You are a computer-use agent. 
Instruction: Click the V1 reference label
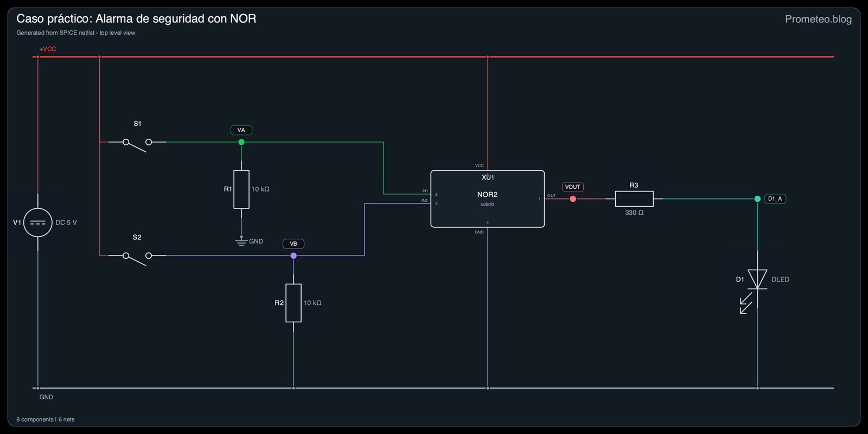click(17, 222)
